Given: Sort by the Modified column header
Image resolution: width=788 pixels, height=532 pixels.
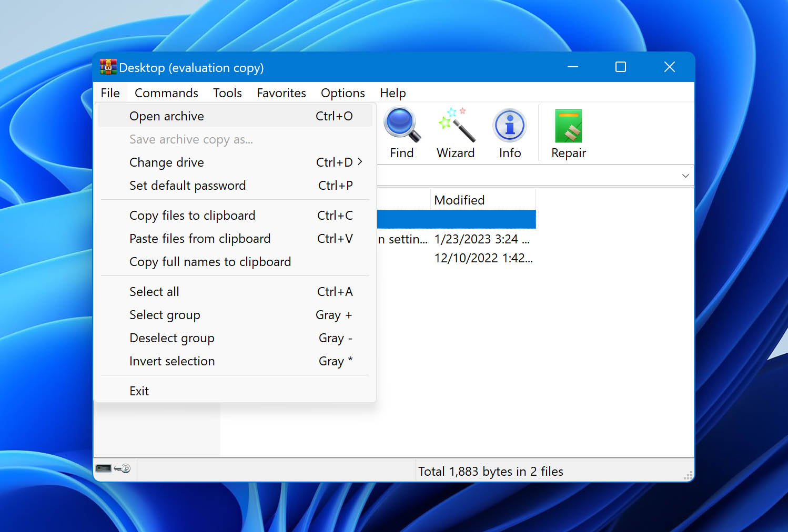Looking at the screenshot, I should [x=483, y=200].
